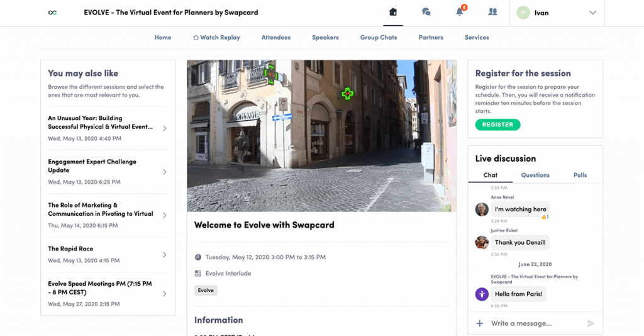Viewport: 644px width, 336px height.
Task: Click the plus icon beside message input
Action: (480, 323)
